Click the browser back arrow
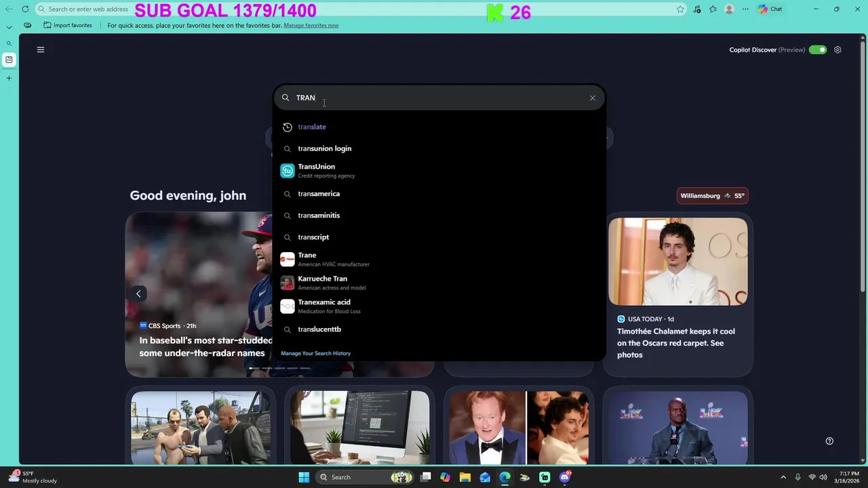 tap(9, 9)
